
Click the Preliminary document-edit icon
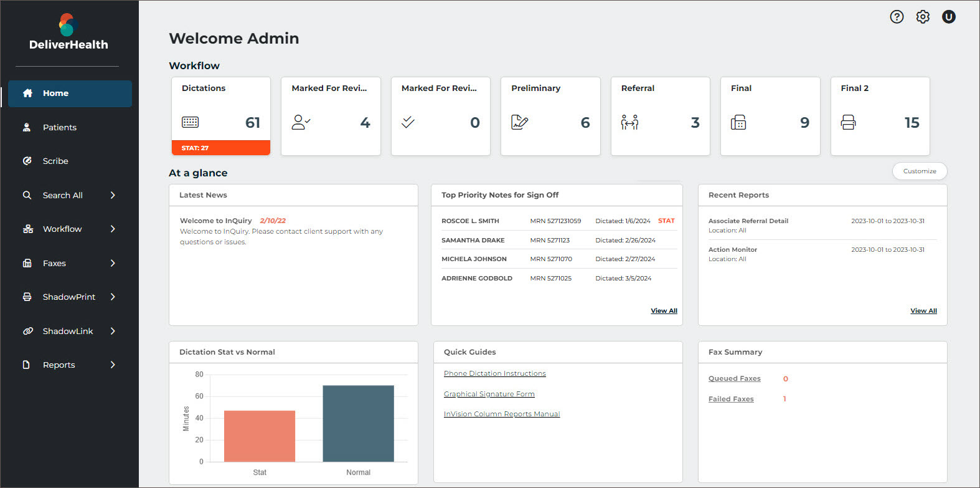pos(519,122)
